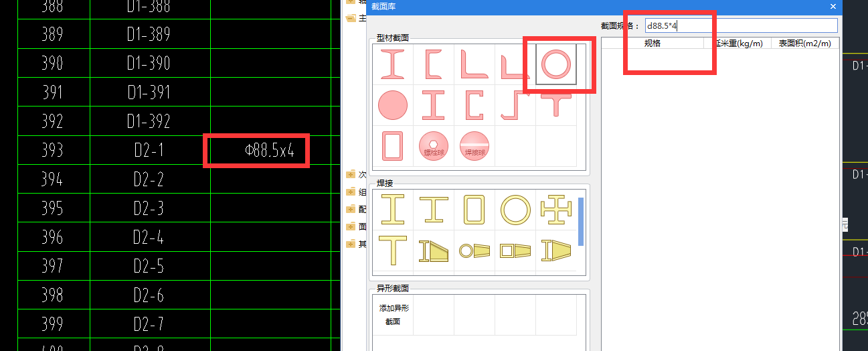Image resolution: width=868 pixels, height=351 pixels.
Task: Sort by the 规格 column header
Action: pos(653,44)
